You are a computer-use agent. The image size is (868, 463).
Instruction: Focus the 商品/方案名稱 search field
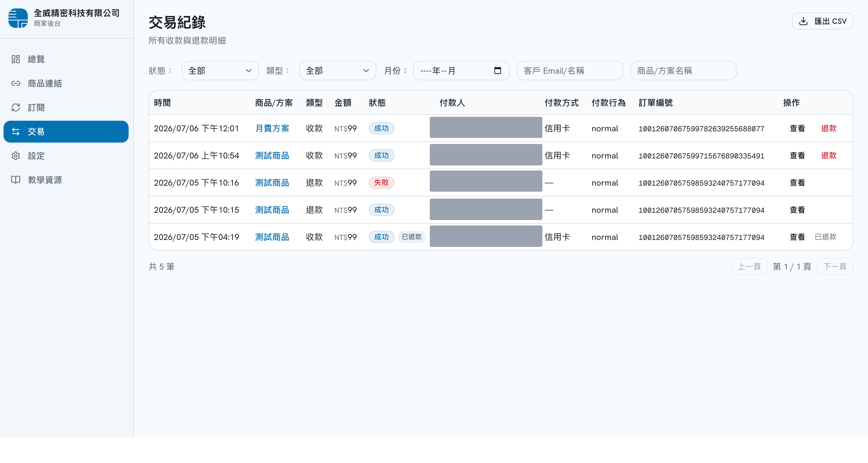683,70
